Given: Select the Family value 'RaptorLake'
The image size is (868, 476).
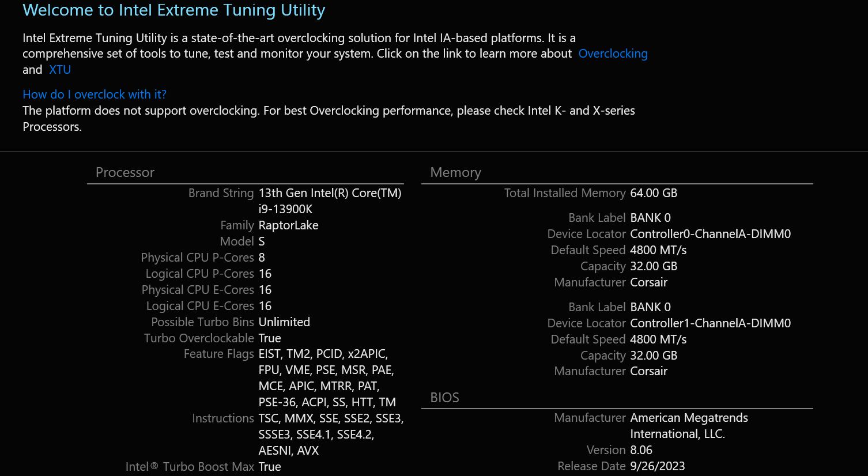Looking at the screenshot, I should point(288,225).
